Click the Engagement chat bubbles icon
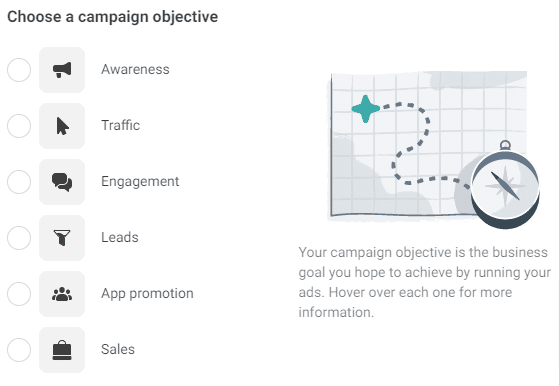The image size is (559, 386). coord(62,182)
